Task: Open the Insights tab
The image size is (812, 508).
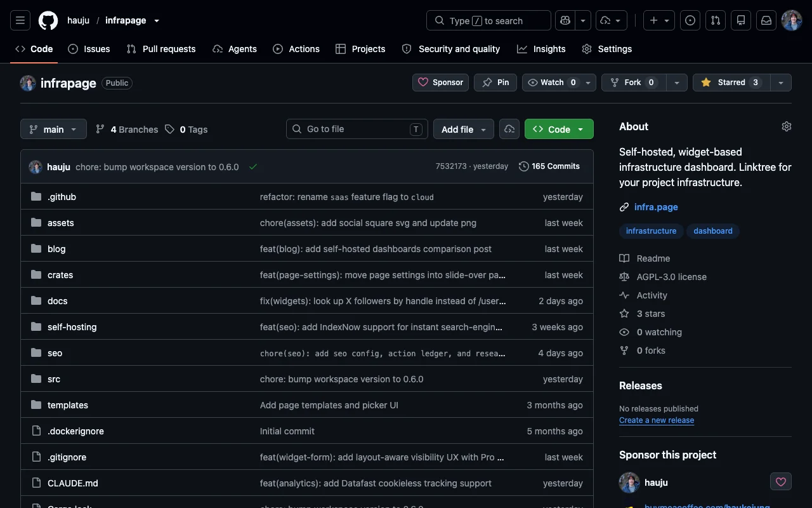Action: (541, 49)
